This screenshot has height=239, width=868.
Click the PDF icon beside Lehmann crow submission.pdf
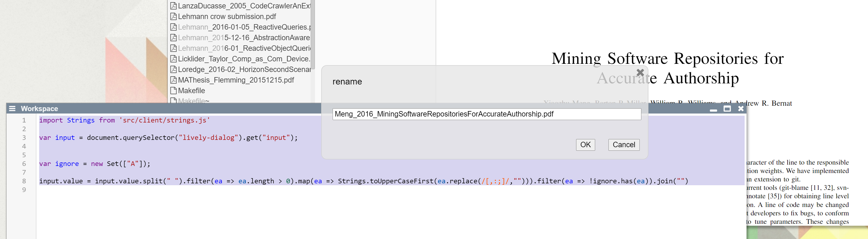pyautogui.click(x=173, y=17)
